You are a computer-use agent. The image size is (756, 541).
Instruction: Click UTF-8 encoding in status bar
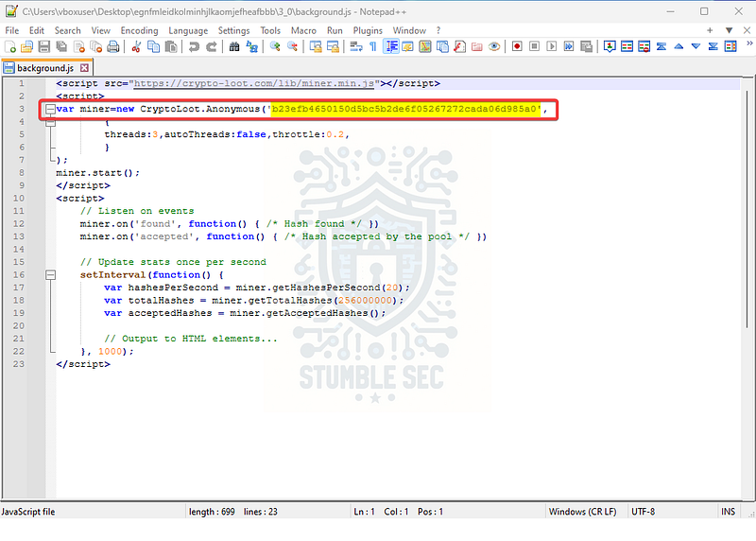click(x=644, y=512)
